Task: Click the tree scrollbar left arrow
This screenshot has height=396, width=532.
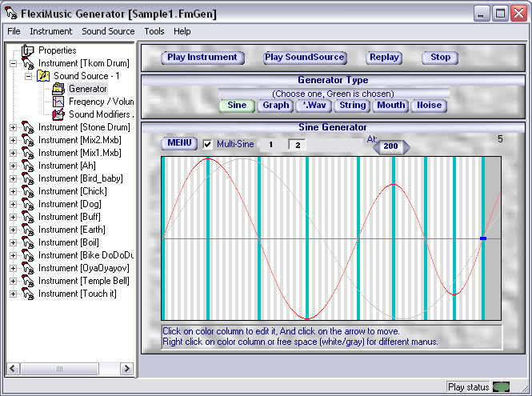Action: click(14, 369)
